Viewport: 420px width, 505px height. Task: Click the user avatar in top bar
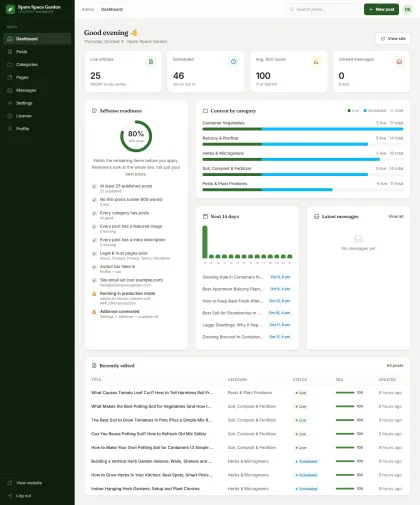coord(407,9)
